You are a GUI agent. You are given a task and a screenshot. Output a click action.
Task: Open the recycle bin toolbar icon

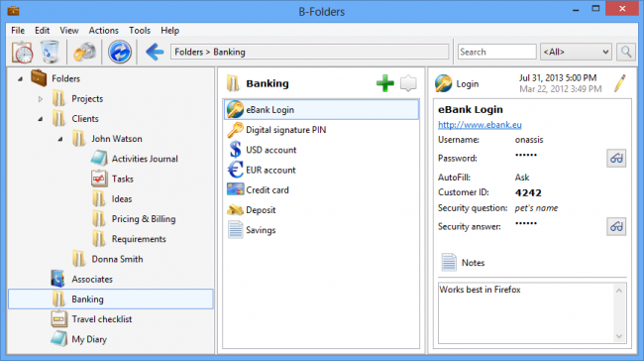[50, 52]
